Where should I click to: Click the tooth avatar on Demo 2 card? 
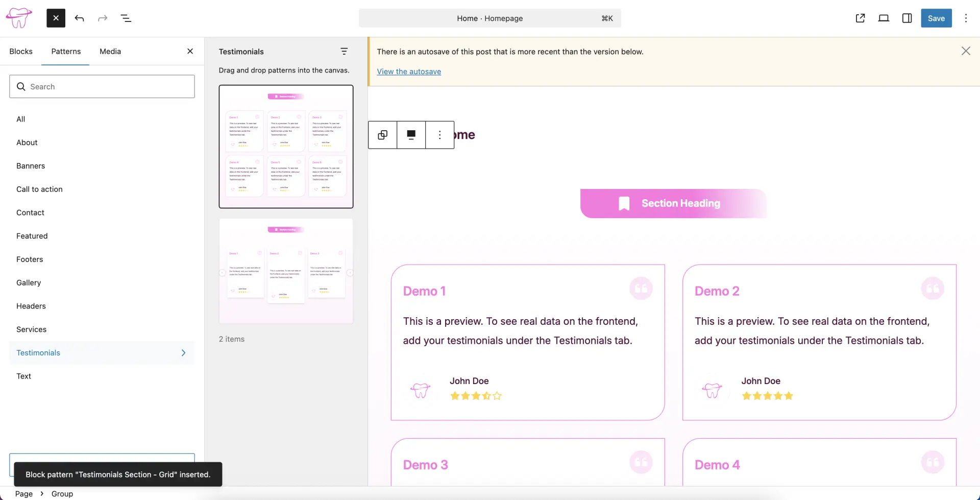click(x=712, y=390)
